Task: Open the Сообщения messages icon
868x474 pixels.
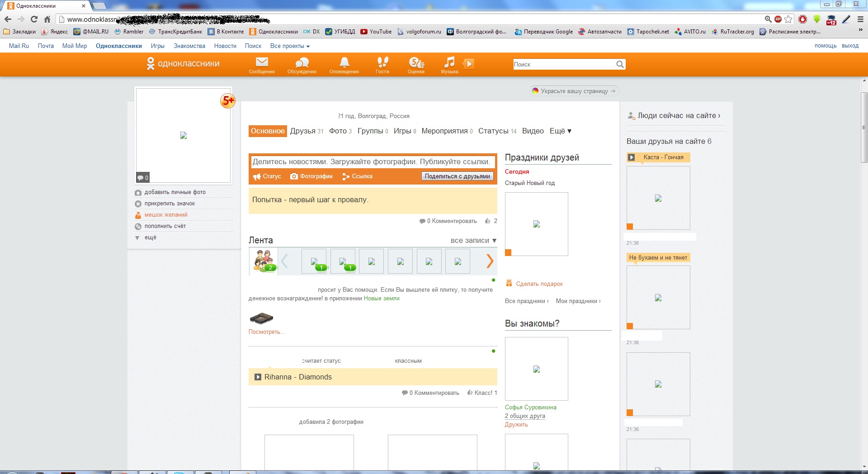Action: (x=262, y=62)
